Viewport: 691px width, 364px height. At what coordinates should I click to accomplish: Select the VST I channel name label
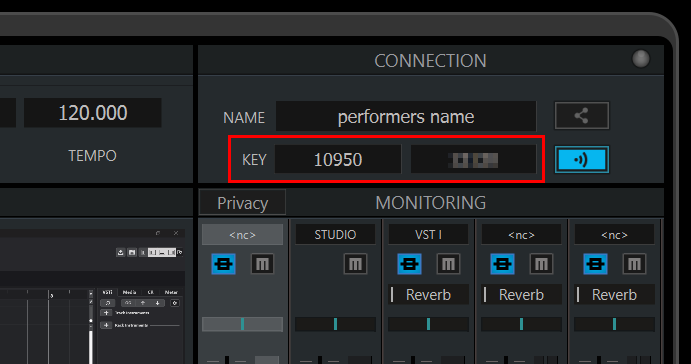[428, 234]
